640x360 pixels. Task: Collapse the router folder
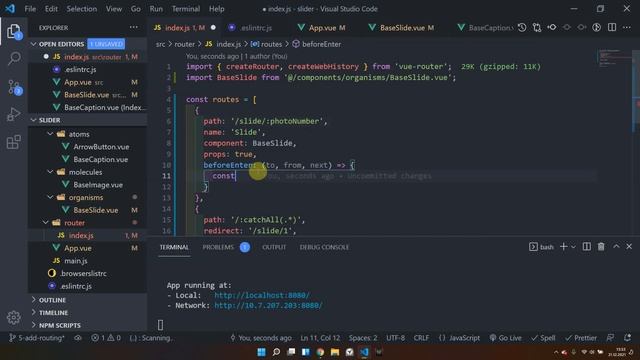[x=45, y=222]
